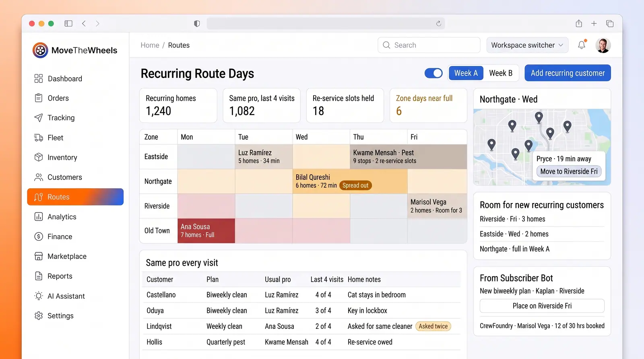
Task: Toggle the switch beside Week A
Action: click(433, 73)
